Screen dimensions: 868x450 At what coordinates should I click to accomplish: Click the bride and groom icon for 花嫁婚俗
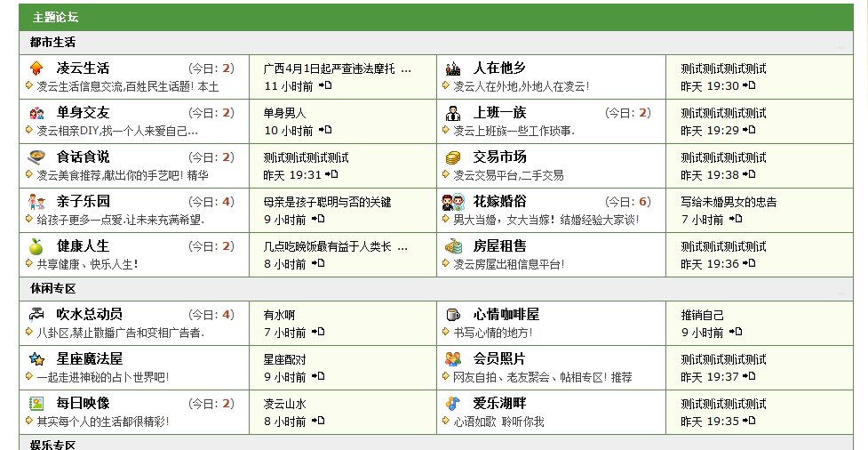point(453,202)
